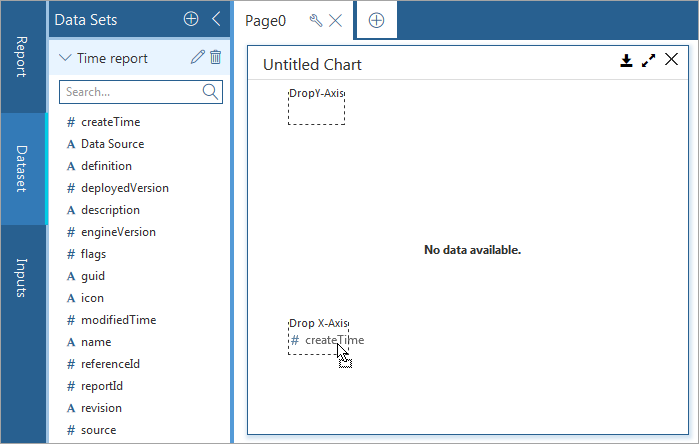699x444 pixels.
Task: Switch to the Report sidebar tab
Action: (x=22, y=57)
